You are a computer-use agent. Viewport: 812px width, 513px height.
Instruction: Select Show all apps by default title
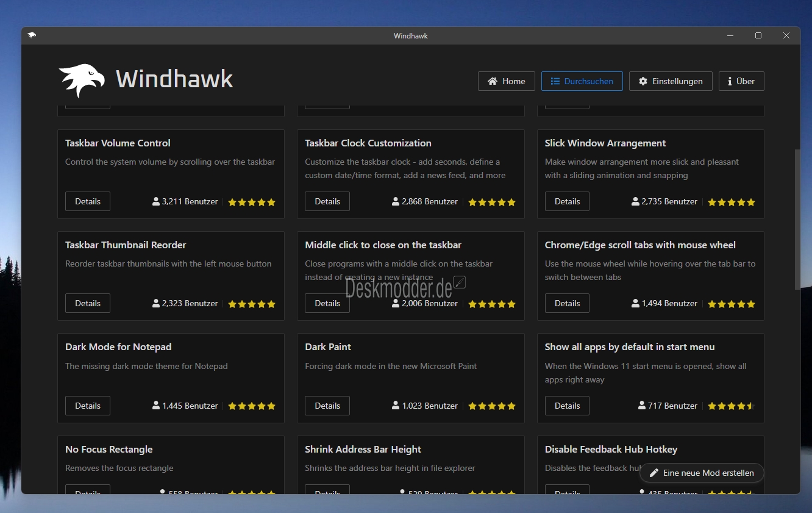click(630, 347)
